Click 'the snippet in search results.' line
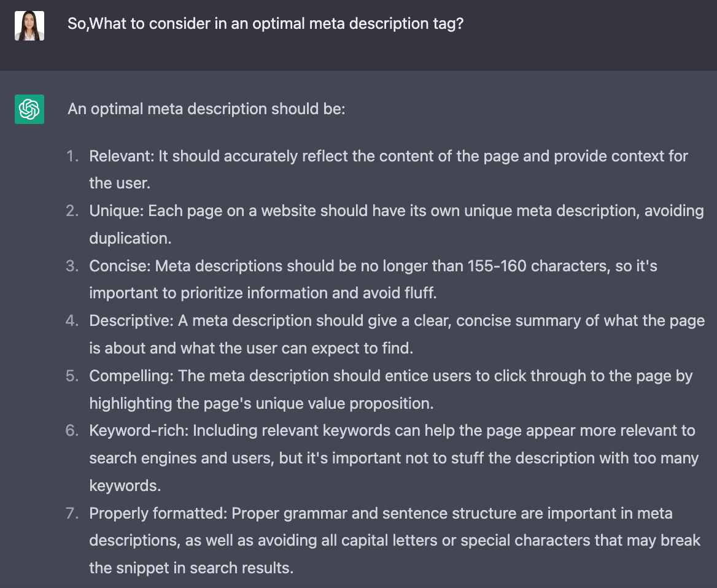Viewport: 717px width, 588px height. [x=191, y=568]
